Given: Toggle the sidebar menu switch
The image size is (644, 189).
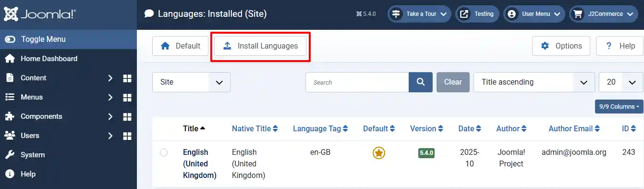Looking at the screenshot, I should [10, 39].
